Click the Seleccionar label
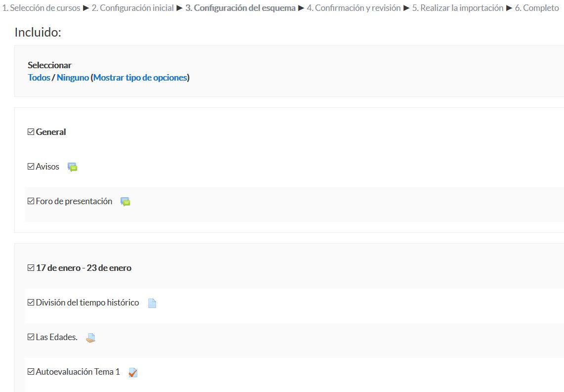This screenshot has width=564, height=392. 49,65
